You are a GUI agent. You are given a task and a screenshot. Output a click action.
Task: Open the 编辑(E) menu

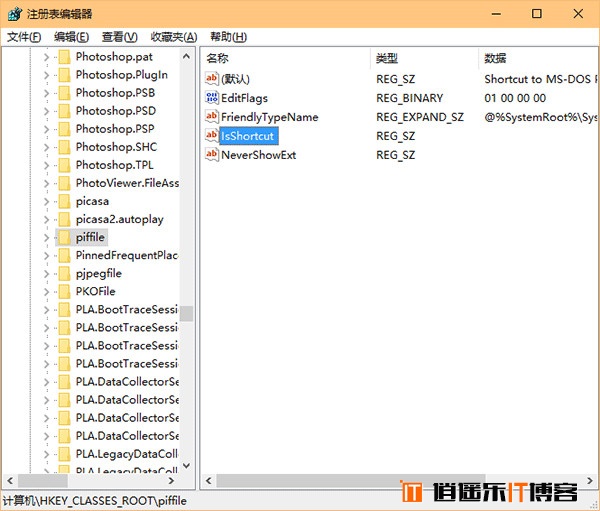tap(71, 37)
